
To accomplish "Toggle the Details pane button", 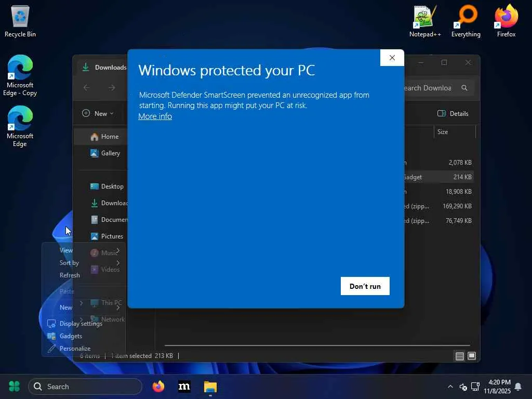I will tap(453, 114).
